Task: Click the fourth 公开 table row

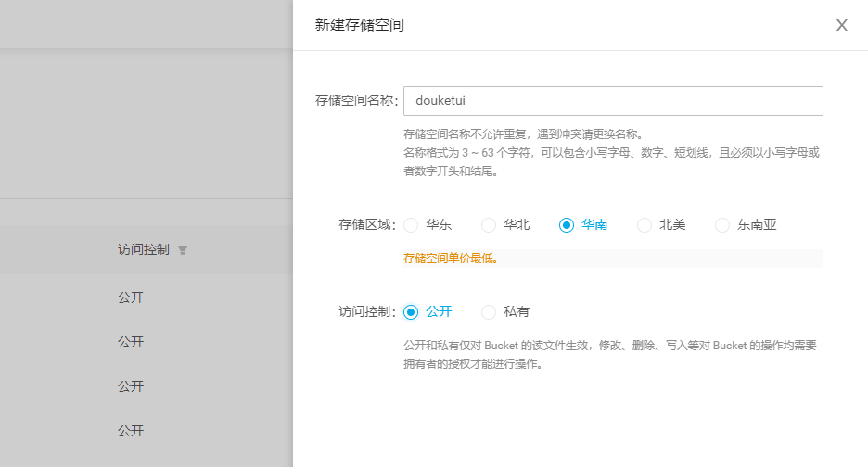Action: pyautogui.click(x=131, y=431)
